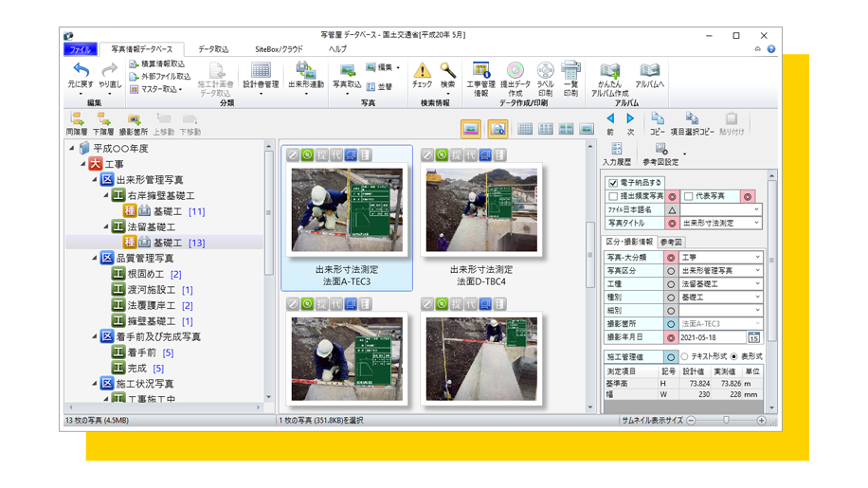Toggle photo info display view button
Screen dimensions: 868x488
[497, 129]
